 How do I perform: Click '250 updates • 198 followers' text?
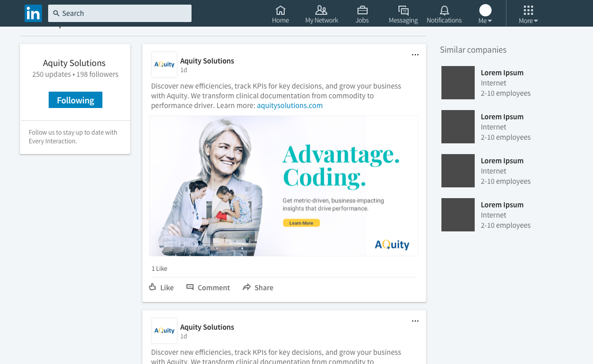tap(75, 74)
